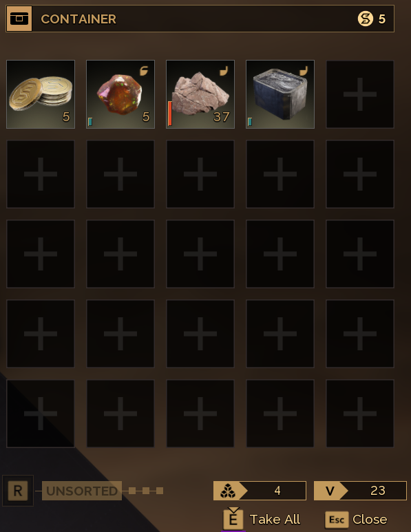
Task: Click the container chest icon
Action: [x=19, y=19]
